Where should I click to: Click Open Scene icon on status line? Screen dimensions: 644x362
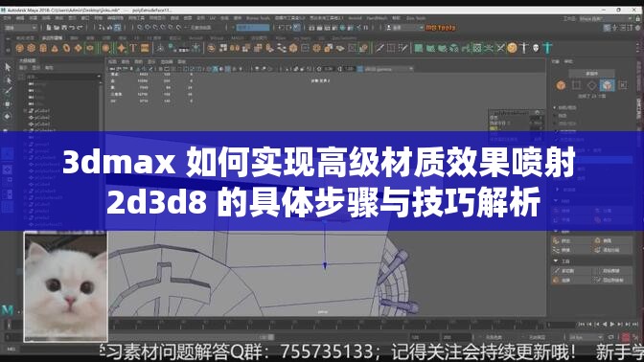57,28
